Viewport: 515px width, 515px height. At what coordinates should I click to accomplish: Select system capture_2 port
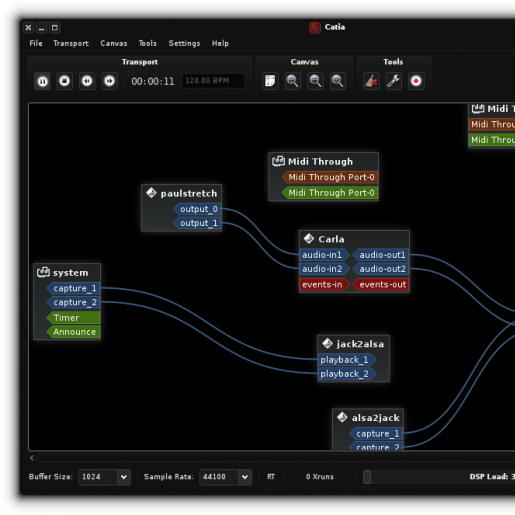tap(73, 302)
